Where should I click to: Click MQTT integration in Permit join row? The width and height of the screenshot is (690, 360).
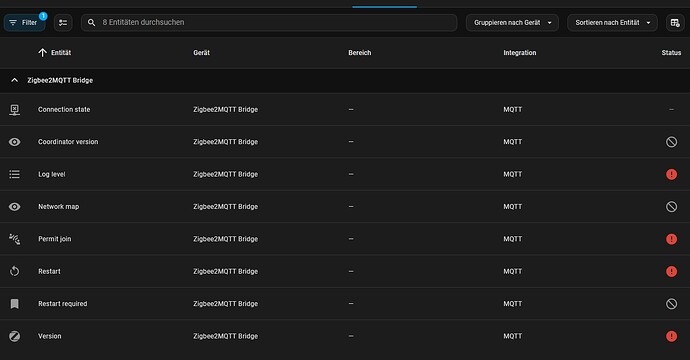(x=513, y=239)
